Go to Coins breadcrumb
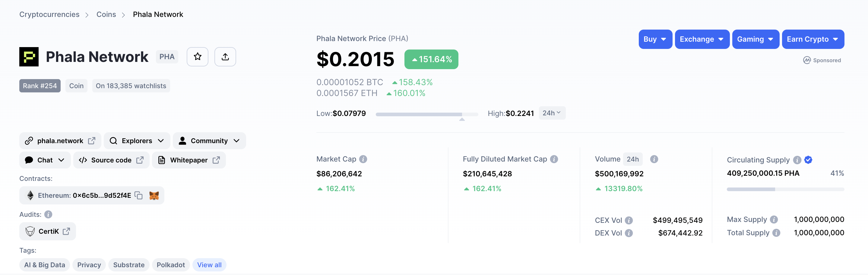This screenshot has height=279, width=868. 106,14
